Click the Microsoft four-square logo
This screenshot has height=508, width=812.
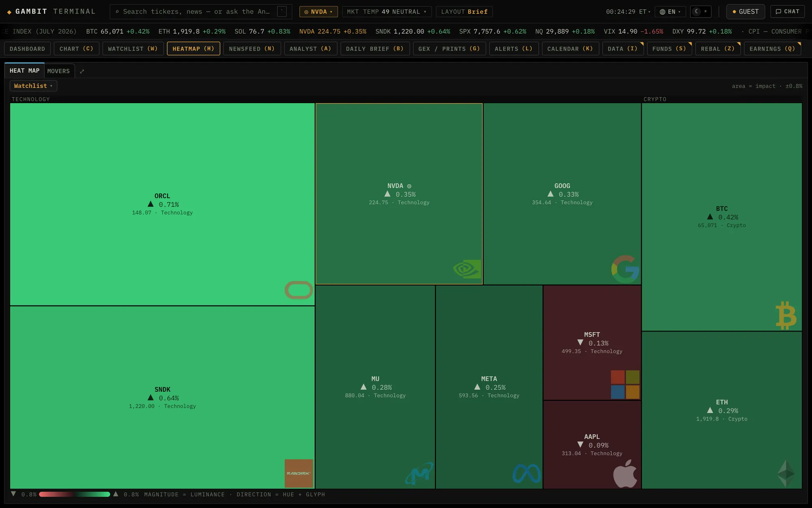(x=625, y=384)
